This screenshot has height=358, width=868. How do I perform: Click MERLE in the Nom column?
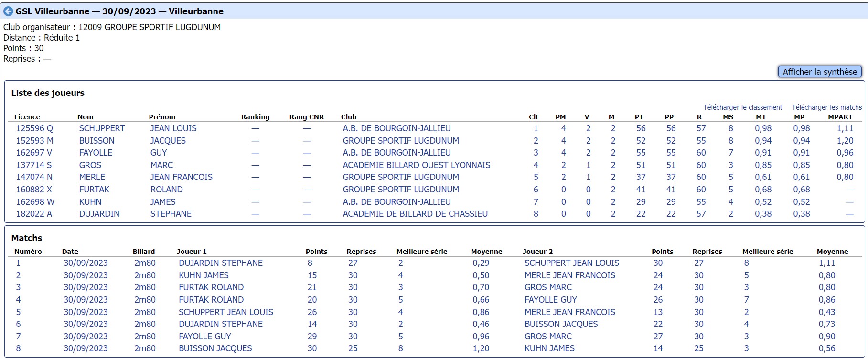pos(92,177)
